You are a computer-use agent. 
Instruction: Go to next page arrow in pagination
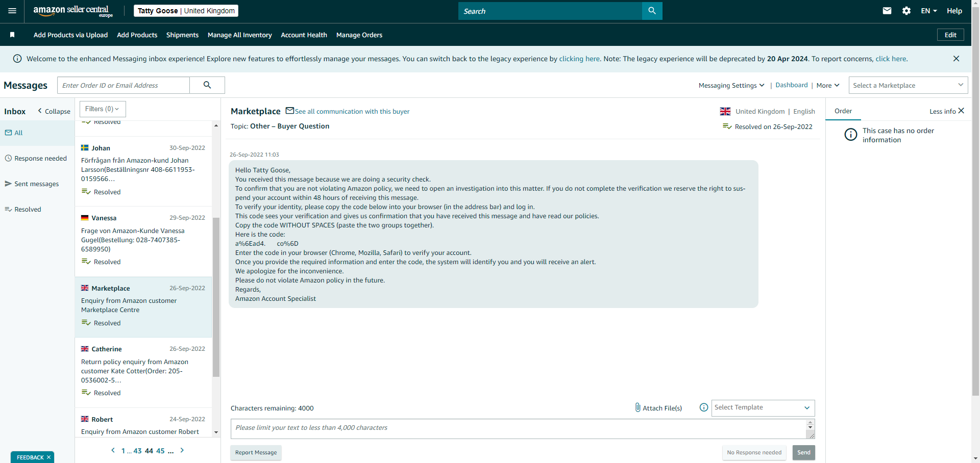coord(182,450)
